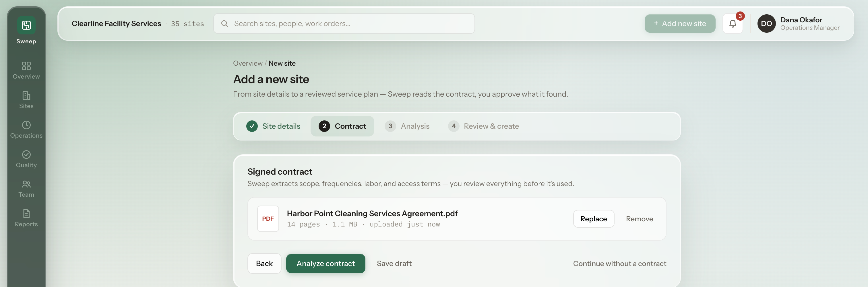Replace the uploaded contract PDF

pyautogui.click(x=593, y=219)
